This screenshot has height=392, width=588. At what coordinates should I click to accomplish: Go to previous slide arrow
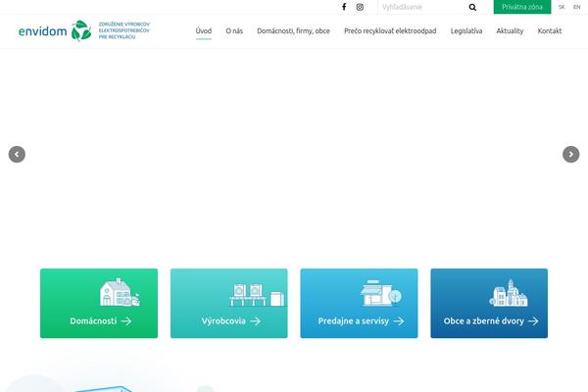coord(17,154)
